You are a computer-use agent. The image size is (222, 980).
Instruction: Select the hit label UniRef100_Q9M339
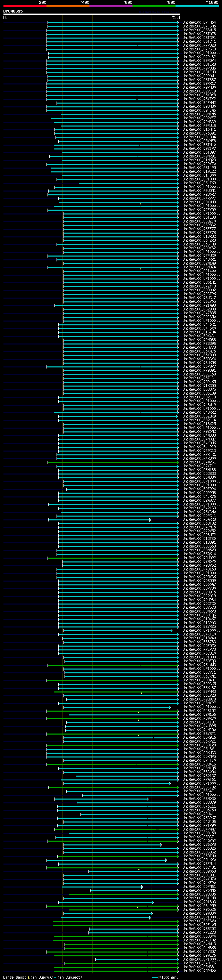(199, 122)
